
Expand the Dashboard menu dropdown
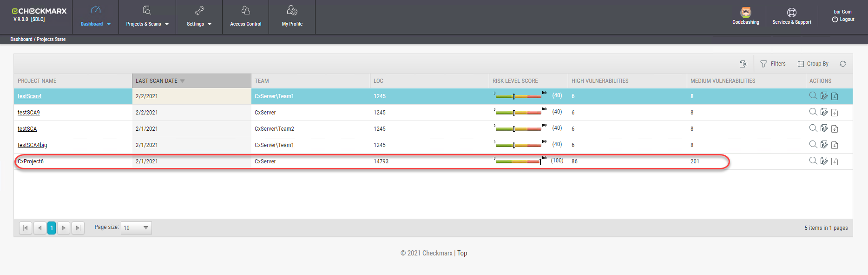[x=95, y=17]
